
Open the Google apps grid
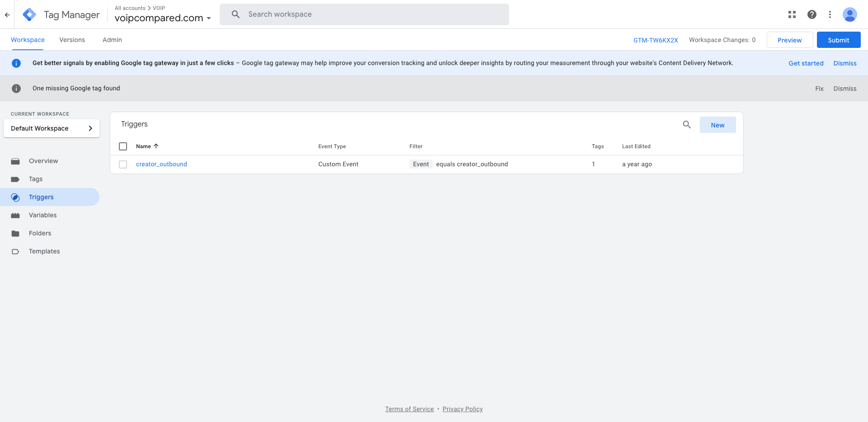(792, 14)
